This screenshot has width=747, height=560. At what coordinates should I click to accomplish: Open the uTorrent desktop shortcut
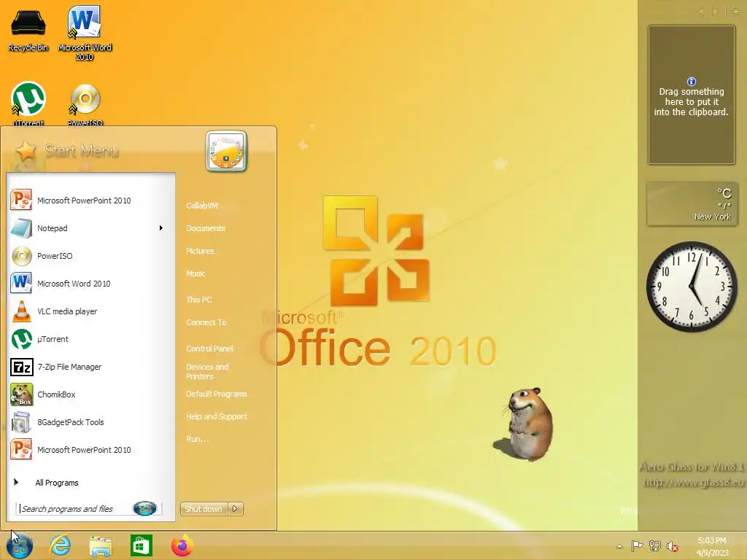tap(28, 104)
